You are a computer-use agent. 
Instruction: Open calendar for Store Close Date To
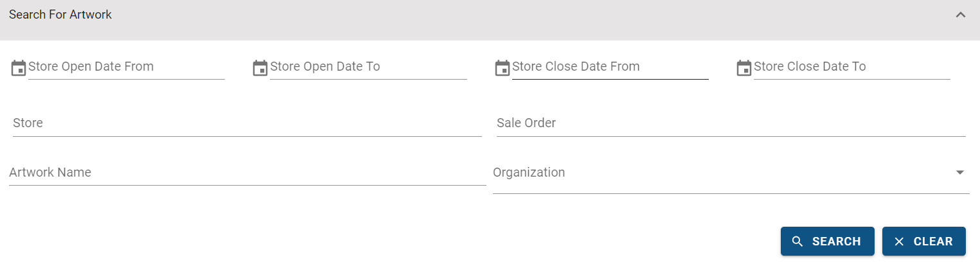pos(744,68)
